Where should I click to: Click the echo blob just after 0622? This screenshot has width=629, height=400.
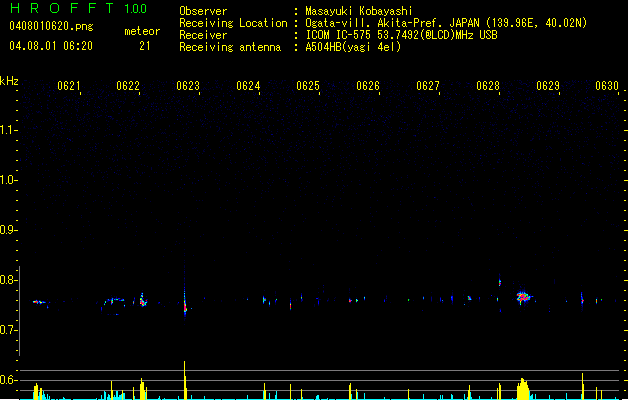tap(143, 300)
